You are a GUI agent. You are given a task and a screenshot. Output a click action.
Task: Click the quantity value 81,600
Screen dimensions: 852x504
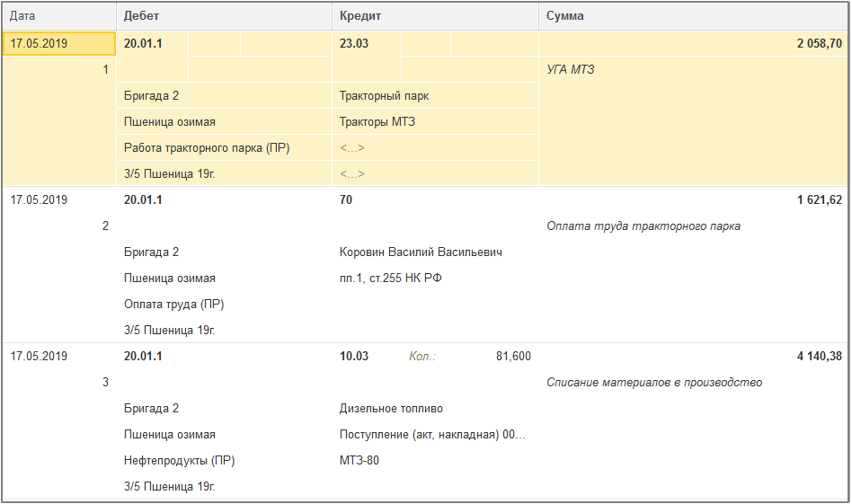click(x=513, y=357)
